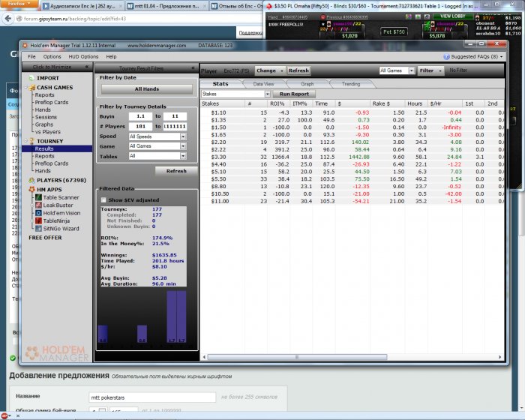
Task: Collapse the Tourney Result Filters panel arrow
Action: click(193, 68)
